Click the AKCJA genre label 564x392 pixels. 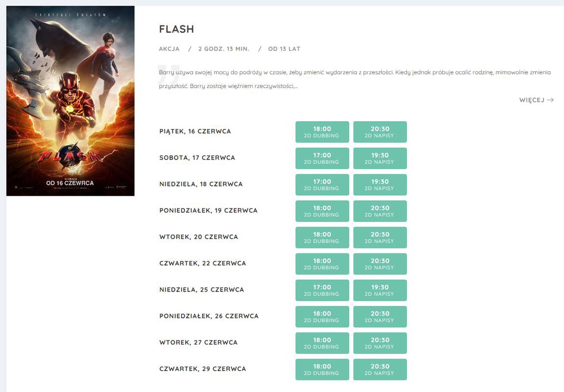click(x=169, y=49)
